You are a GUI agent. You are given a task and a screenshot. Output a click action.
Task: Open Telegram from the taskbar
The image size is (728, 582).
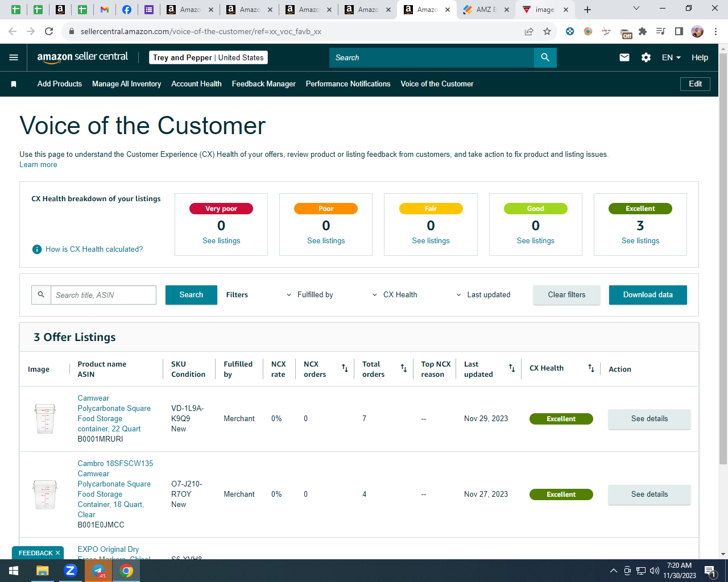point(98,571)
